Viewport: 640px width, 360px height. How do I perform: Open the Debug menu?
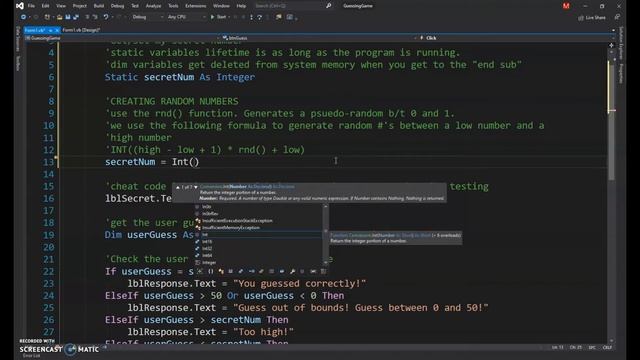(x=118, y=6)
